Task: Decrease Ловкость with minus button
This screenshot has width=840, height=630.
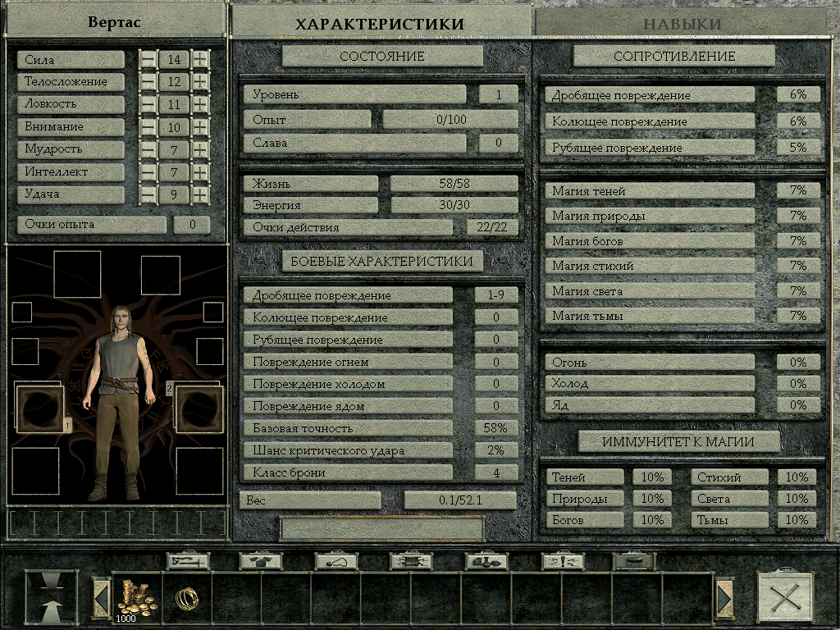Action: coord(148,104)
